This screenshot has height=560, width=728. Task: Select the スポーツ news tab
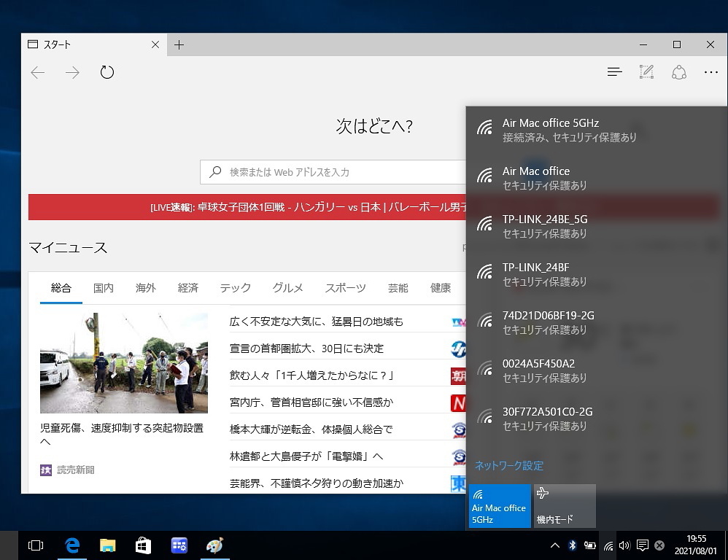345,287
